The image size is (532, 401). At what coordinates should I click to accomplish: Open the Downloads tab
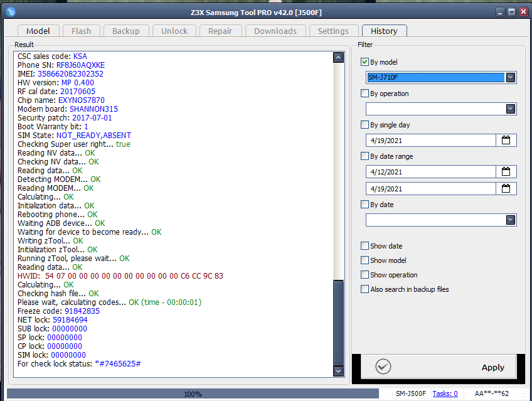coord(275,31)
